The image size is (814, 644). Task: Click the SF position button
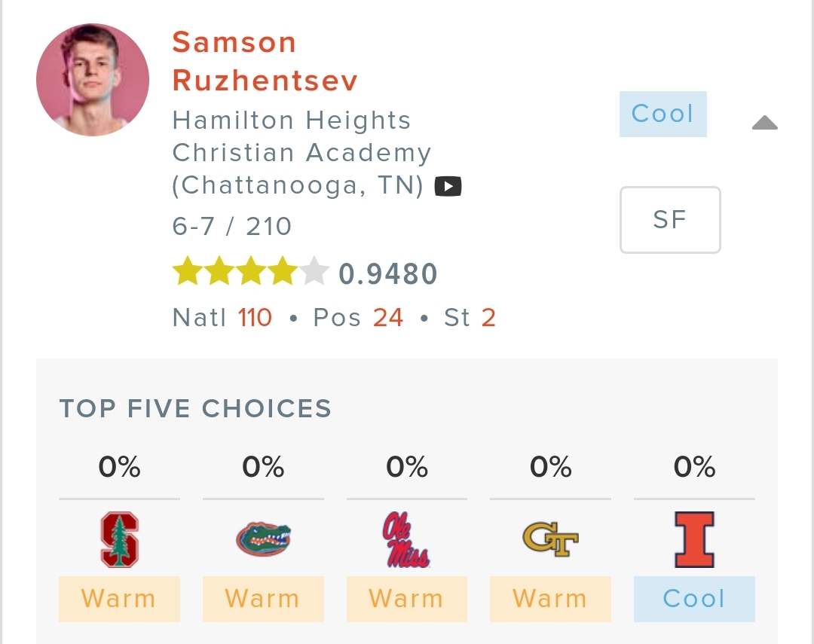click(670, 220)
